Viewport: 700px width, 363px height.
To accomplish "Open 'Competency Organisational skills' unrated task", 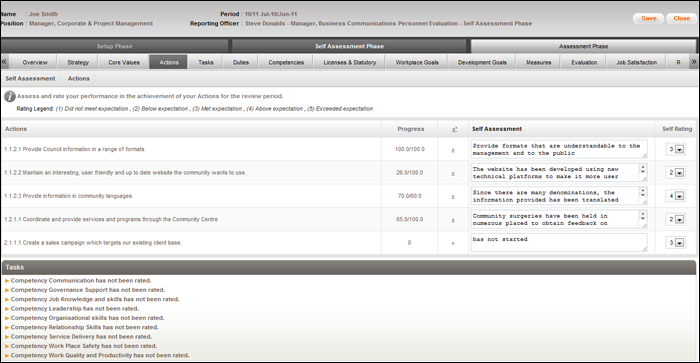I will point(88,318).
